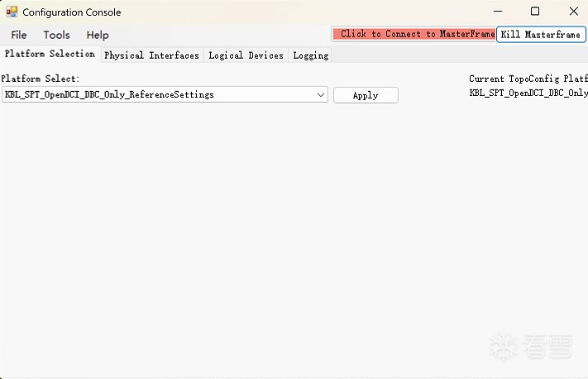Switch to the Platform Selection tab
Viewport: 588px width, 379px height.
click(50, 54)
